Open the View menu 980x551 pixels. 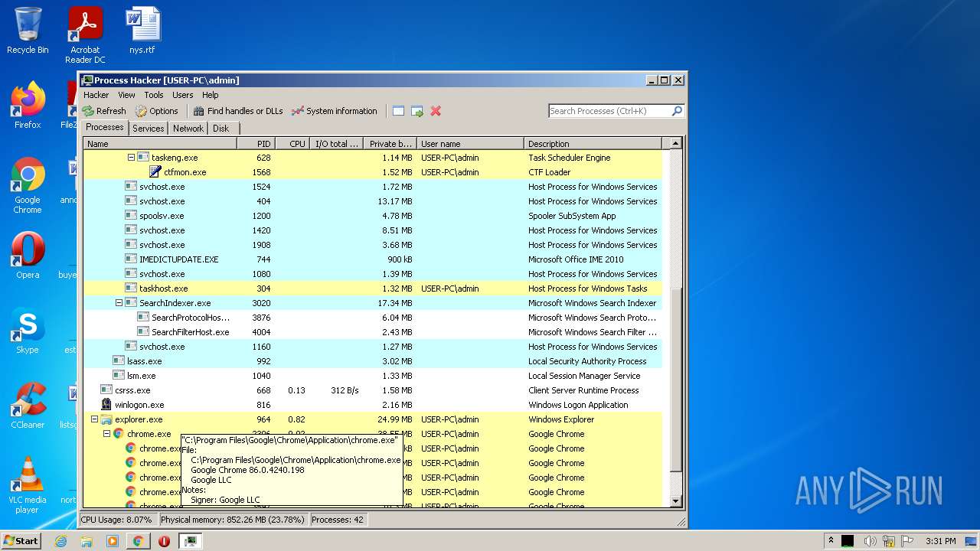pyautogui.click(x=126, y=95)
